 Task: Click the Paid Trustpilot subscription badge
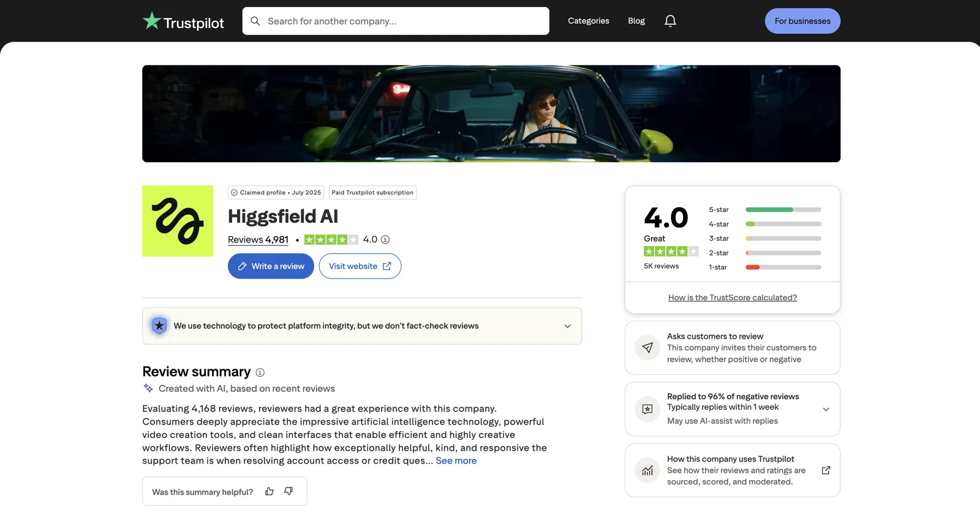pyautogui.click(x=372, y=192)
